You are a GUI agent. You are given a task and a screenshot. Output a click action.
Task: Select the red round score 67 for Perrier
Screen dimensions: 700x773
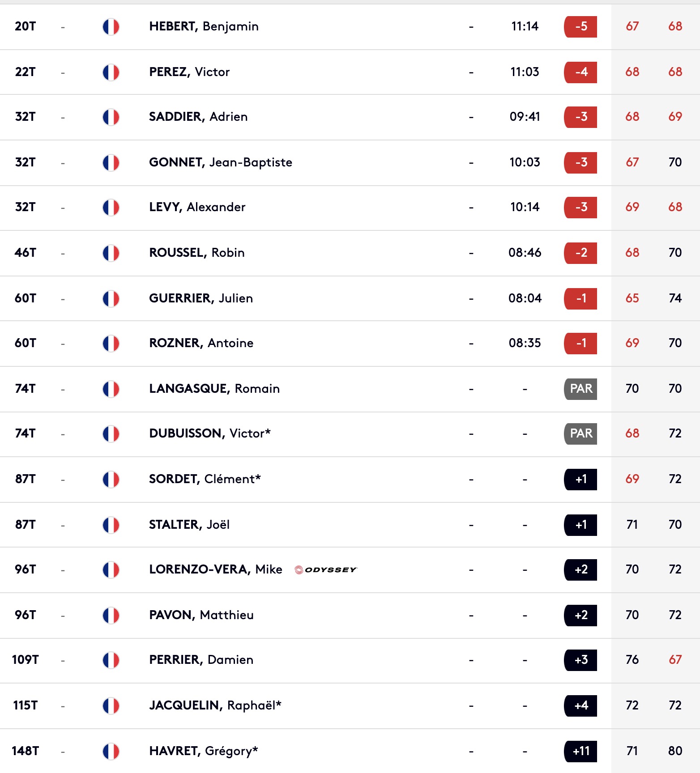click(x=675, y=660)
